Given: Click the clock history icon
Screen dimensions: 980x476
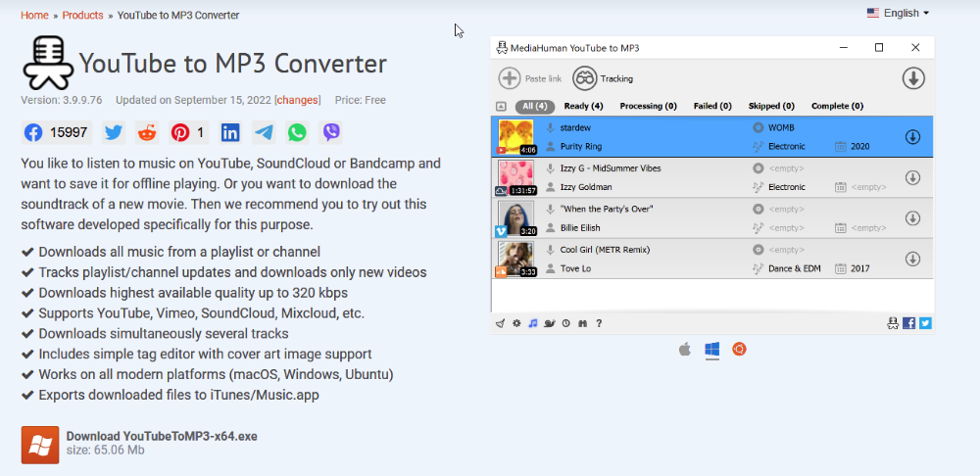Looking at the screenshot, I should click(565, 323).
